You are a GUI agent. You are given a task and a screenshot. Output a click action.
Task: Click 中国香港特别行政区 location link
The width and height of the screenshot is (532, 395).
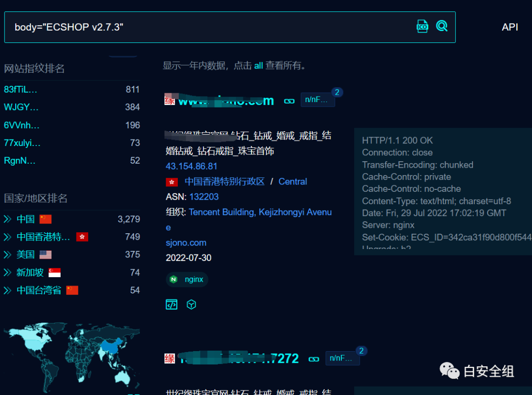(x=224, y=181)
